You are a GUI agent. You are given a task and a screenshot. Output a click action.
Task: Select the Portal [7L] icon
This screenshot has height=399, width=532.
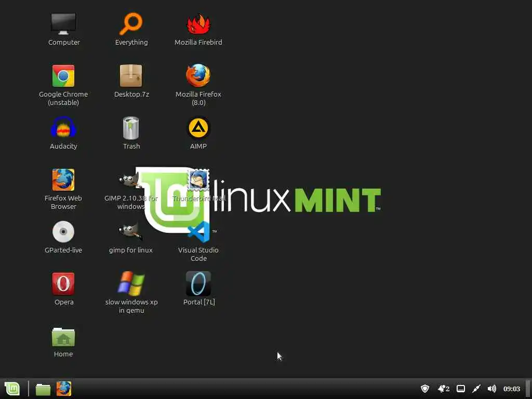pos(198,284)
